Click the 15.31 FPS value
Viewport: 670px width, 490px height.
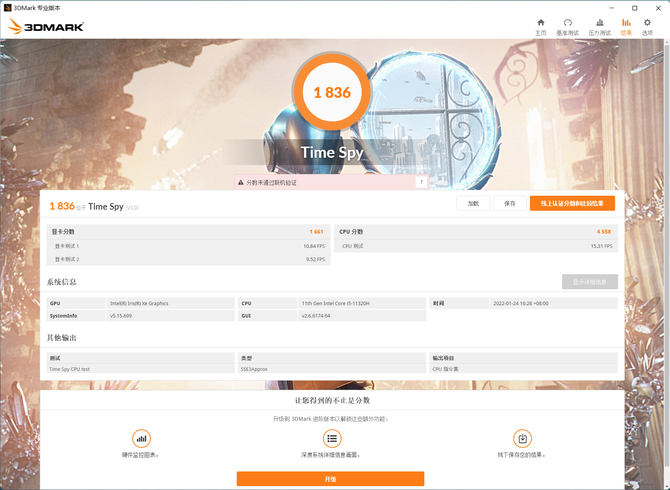point(601,246)
